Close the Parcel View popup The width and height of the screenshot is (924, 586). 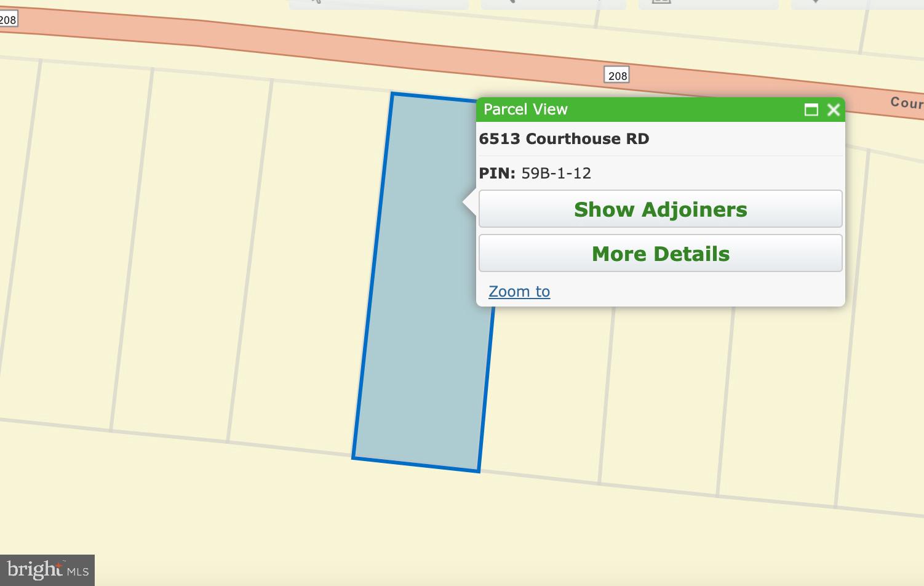pyautogui.click(x=834, y=110)
